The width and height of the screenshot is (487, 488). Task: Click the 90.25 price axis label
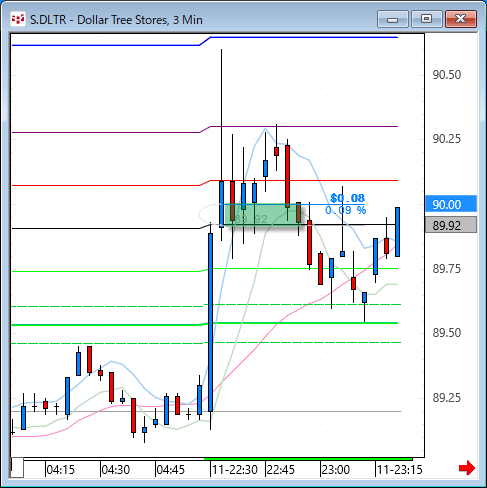(x=447, y=139)
